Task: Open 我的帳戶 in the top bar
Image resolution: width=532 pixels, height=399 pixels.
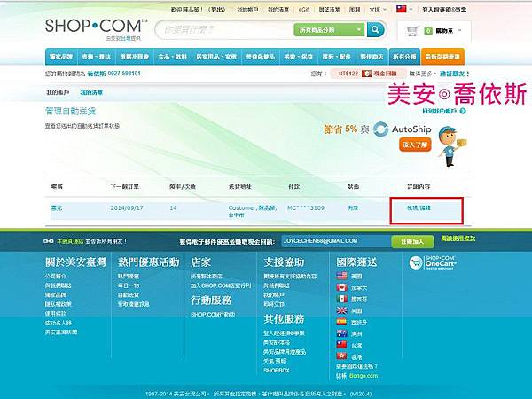Action: coord(247,10)
